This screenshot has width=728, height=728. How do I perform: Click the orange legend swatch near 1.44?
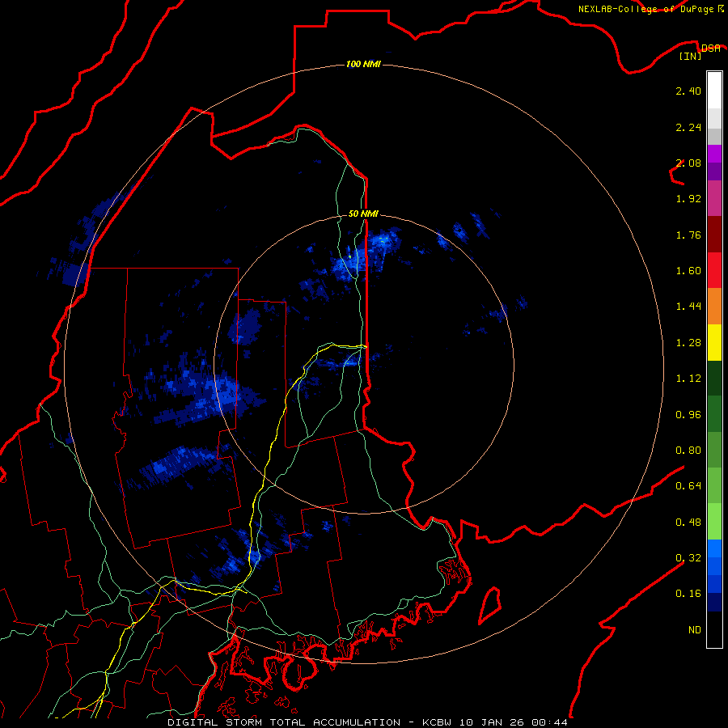[x=714, y=307]
